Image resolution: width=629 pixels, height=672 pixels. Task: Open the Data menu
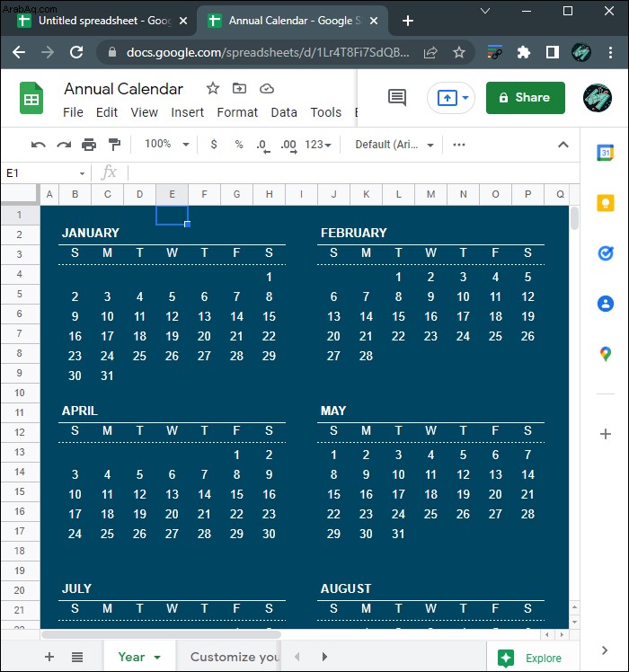284,112
